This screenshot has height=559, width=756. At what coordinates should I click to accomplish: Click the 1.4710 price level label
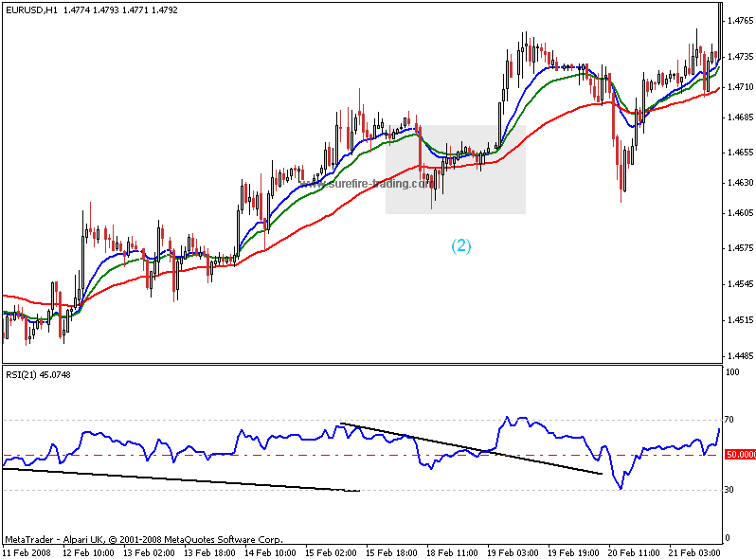click(x=740, y=87)
